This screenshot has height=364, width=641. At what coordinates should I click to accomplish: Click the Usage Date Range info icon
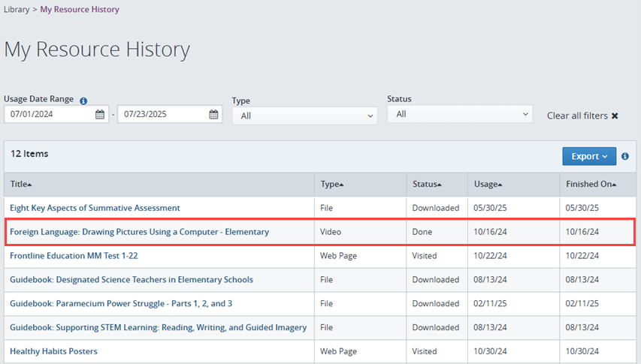click(83, 101)
